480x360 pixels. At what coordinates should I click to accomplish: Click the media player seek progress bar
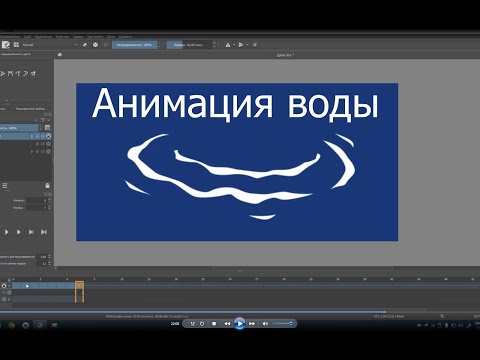point(240,312)
